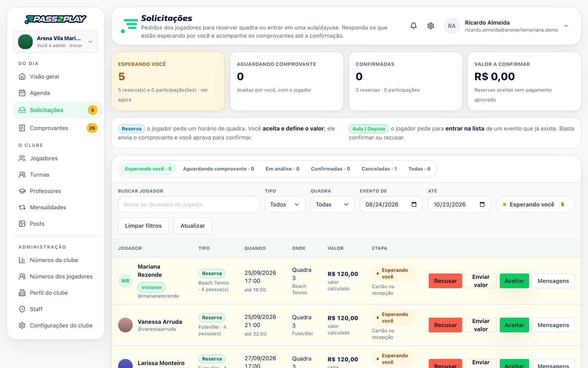The height and width of the screenshot is (368, 588).
Task: Click Vanessa Arruda's profile photo
Action: [125, 325]
